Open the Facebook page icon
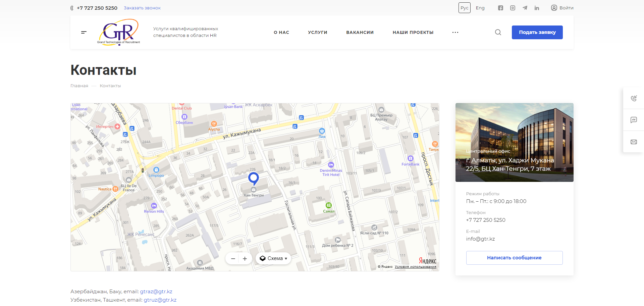 pos(500,8)
